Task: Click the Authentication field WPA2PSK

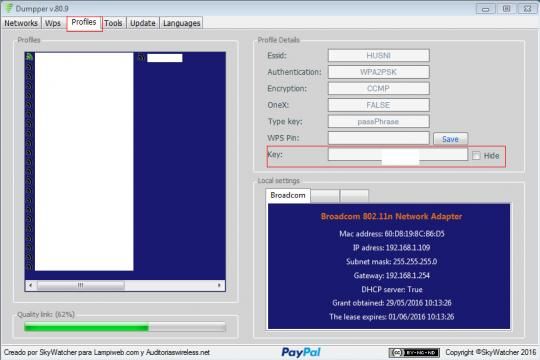Action: pyautogui.click(x=378, y=72)
